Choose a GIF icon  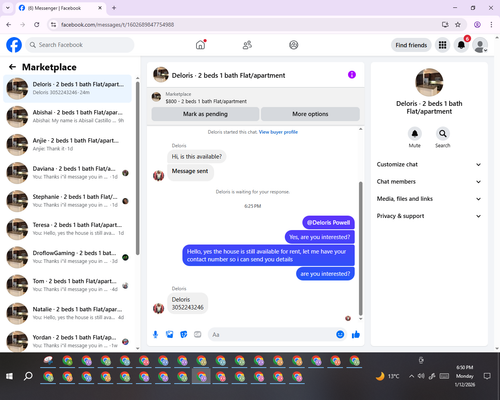point(198,334)
